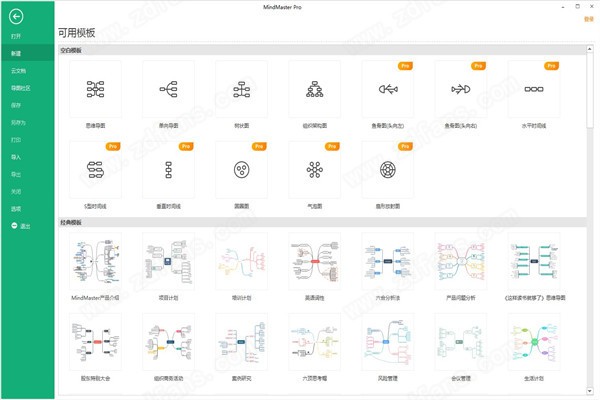Viewport: 600px width, 400px height.
Task: Choose the 树状图 tree map template
Action: click(241, 89)
